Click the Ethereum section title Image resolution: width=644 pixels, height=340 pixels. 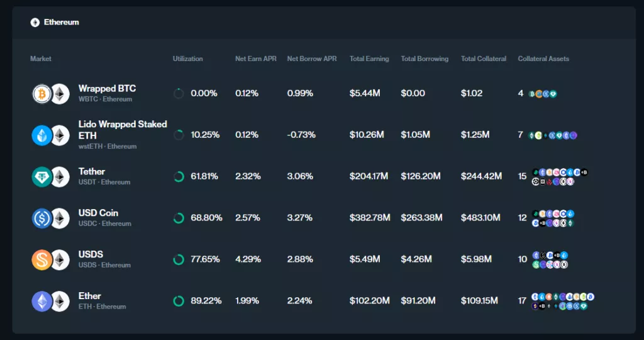[x=61, y=22]
